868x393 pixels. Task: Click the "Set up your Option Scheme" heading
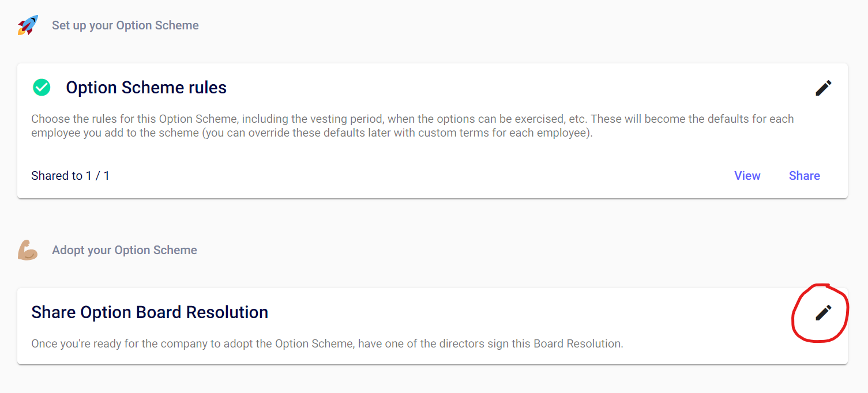(x=125, y=25)
